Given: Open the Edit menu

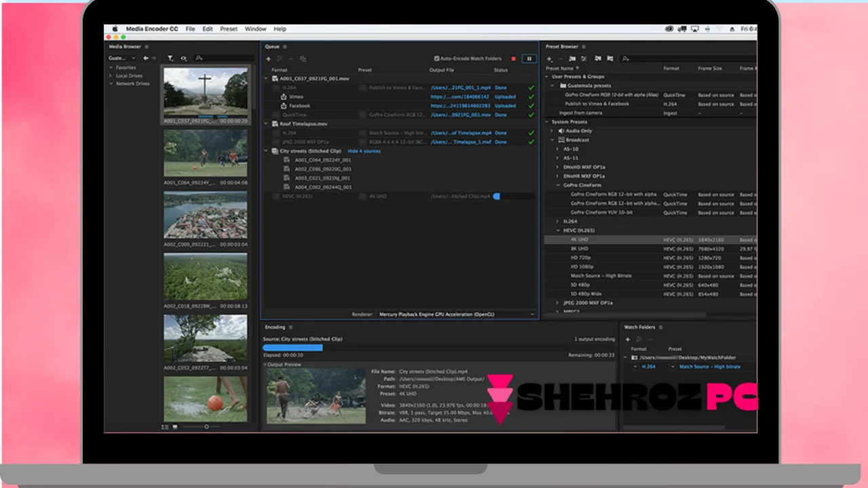Looking at the screenshot, I should pyautogui.click(x=208, y=29).
